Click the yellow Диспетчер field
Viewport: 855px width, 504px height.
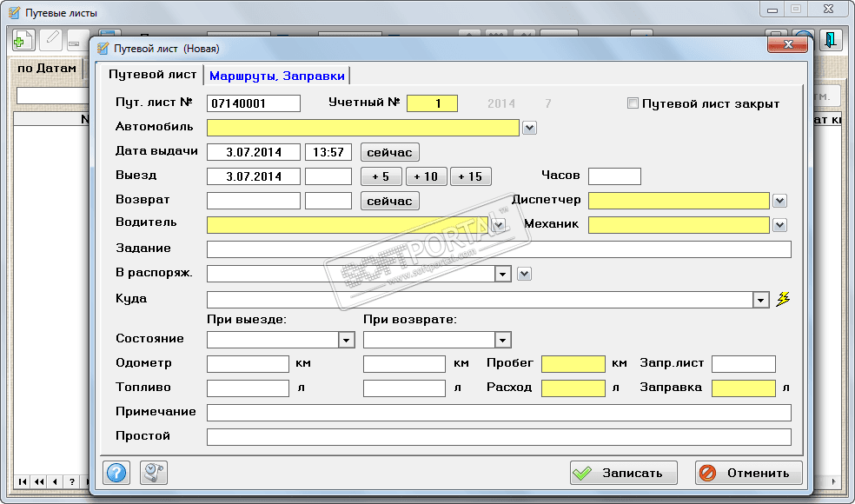[x=679, y=201]
